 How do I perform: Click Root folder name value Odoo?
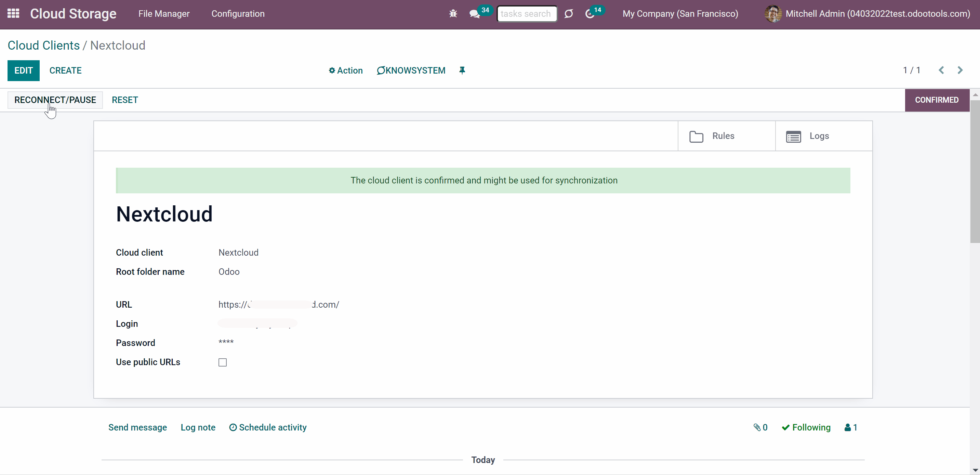229,272
